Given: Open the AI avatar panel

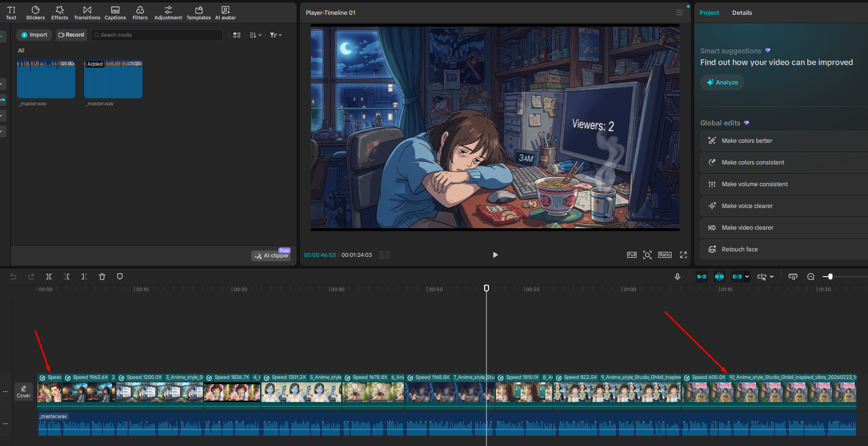Looking at the screenshot, I should click(226, 13).
